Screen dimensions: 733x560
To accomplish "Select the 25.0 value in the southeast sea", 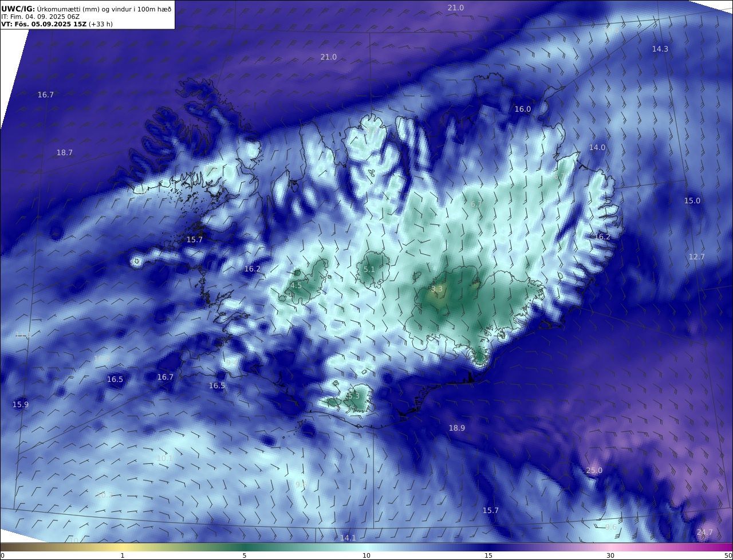I will click(x=594, y=471).
